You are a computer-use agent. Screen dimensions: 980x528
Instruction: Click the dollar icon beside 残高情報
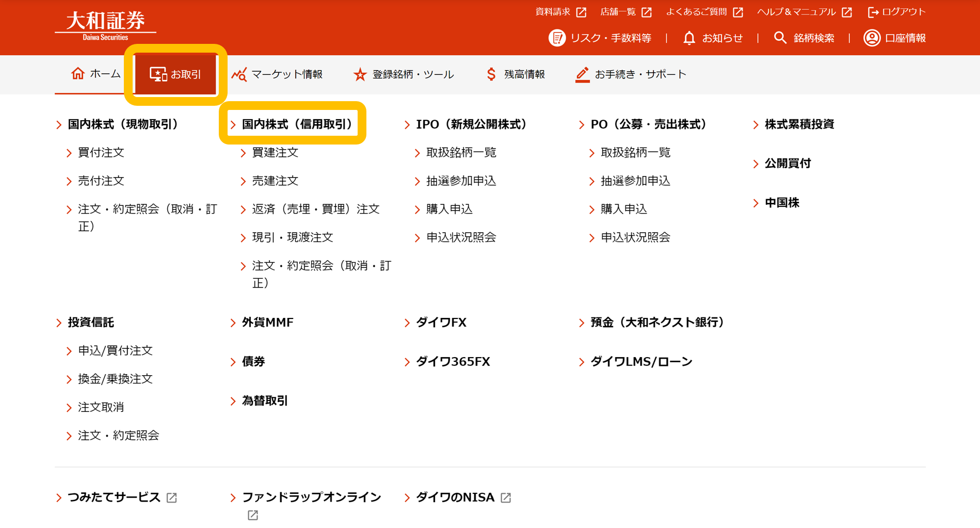pos(491,74)
